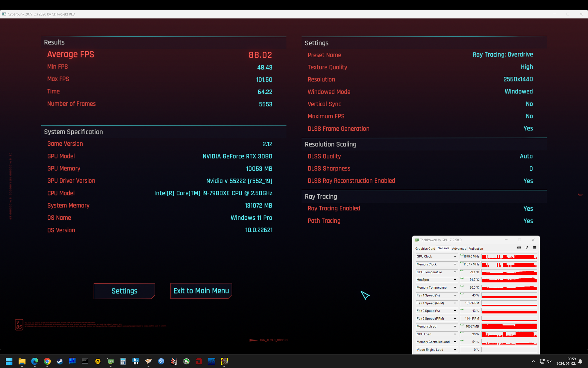This screenshot has width=588, height=368.
Task: Expand the Memory Controller Load dropdown
Action: (455, 342)
